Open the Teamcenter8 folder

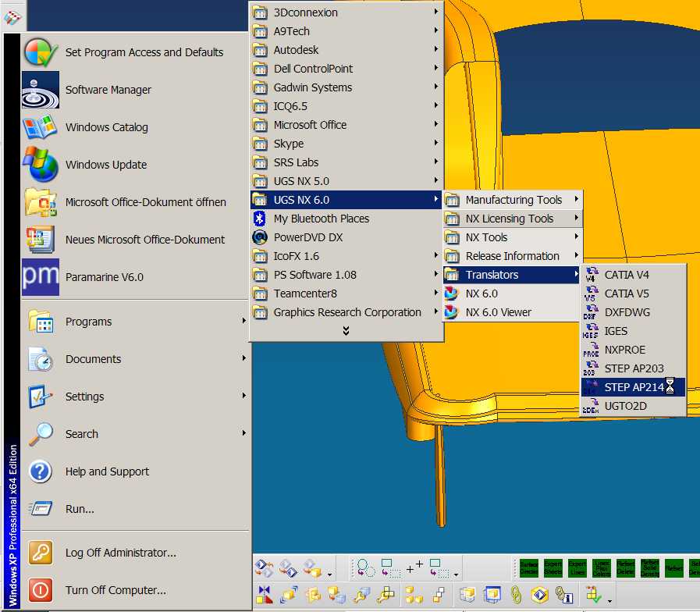pos(346,294)
